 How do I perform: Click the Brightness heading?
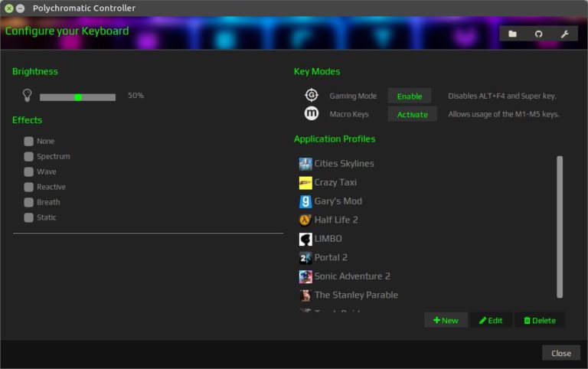click(35, 72)
